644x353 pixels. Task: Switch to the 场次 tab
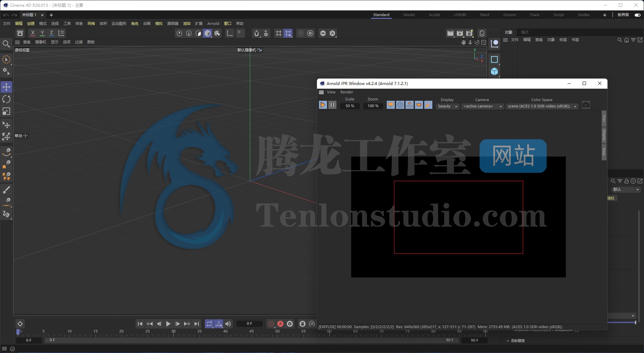525,32
